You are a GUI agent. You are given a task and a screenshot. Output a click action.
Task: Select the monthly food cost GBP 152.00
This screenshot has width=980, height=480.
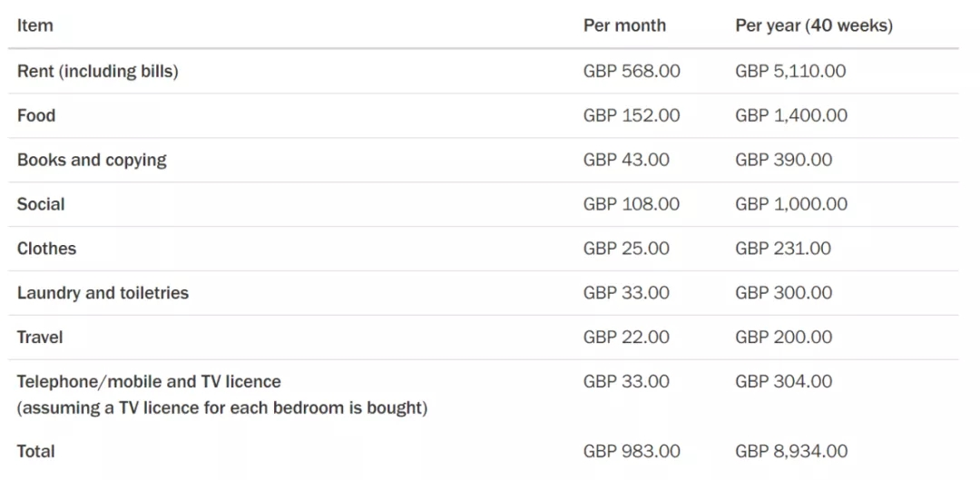[x=632, y=115]
